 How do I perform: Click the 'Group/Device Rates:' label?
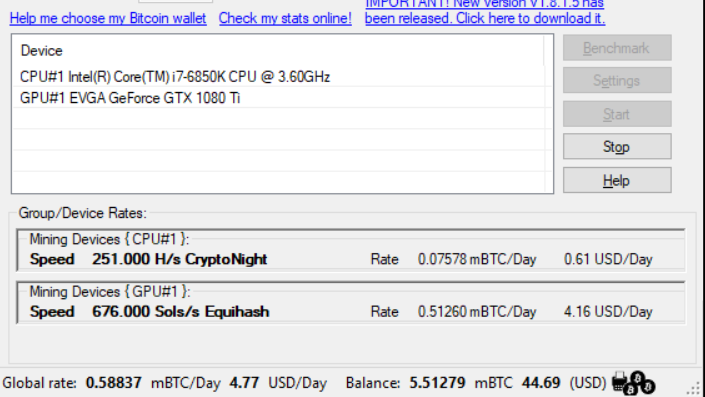click(x=82, y=213)
